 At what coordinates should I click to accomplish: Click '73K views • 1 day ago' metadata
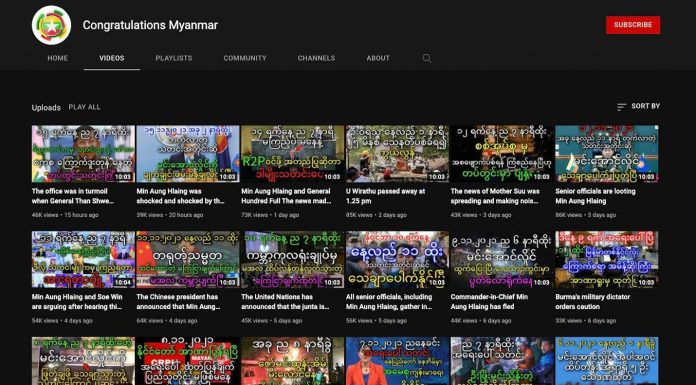(x=270, y=215)
